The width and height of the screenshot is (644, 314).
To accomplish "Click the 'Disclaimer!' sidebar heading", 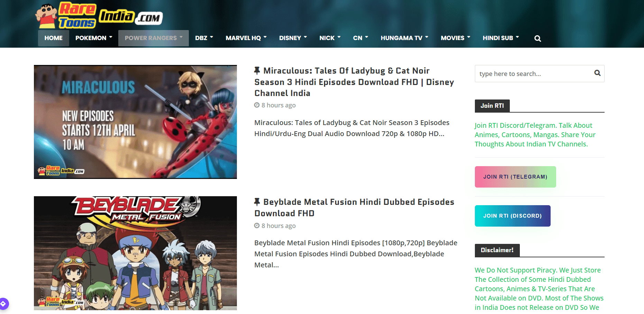I will pyautogui.click(x=497, y=250).
